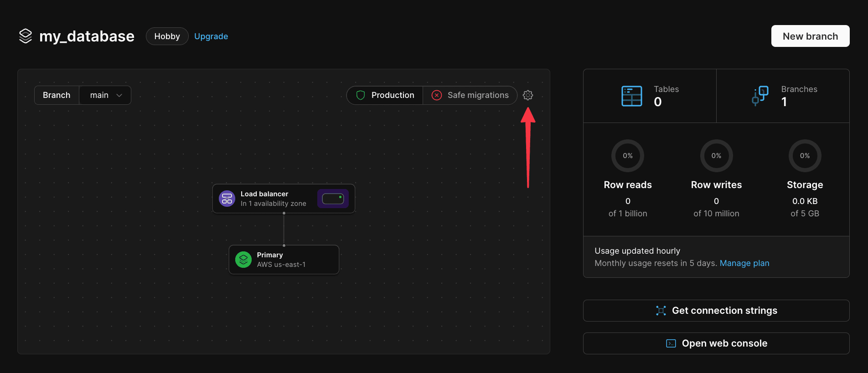The height and width of the screenshot is (373, 868).
Task: Click the Production shield icon
Action: 361,95
